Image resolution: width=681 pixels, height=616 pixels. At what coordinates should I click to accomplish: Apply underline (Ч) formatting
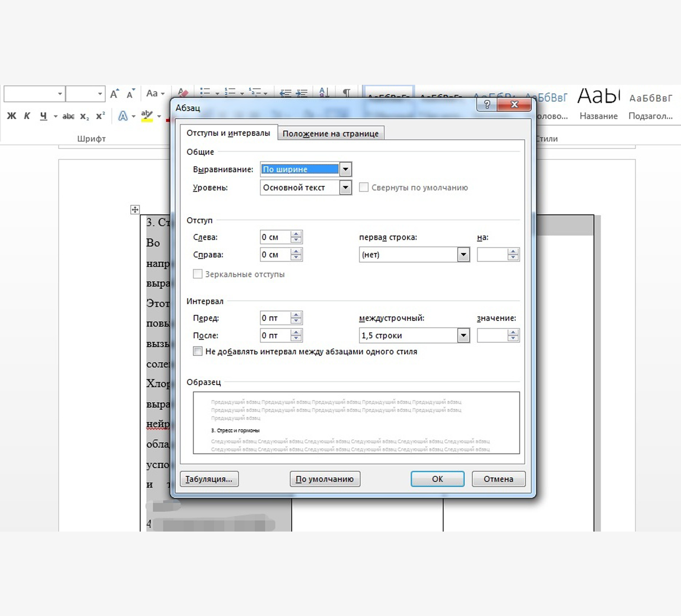coord(43,116)
